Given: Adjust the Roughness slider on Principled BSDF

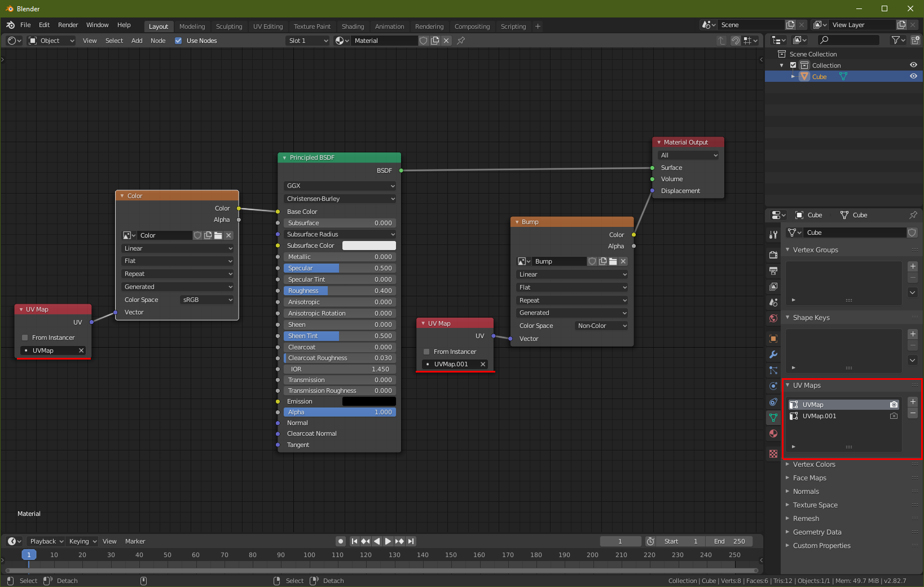Looking at the screenshot, I should click(x=340, y=291).
